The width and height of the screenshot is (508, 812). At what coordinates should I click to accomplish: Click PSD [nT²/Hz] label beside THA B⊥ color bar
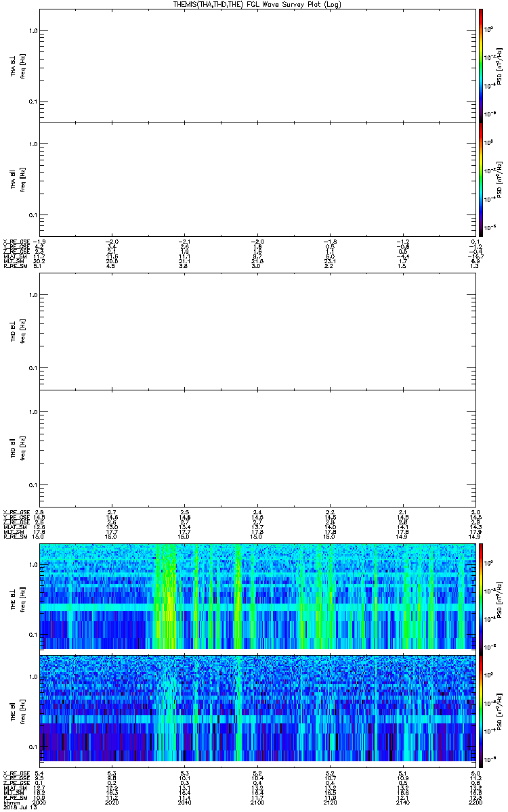tap(500, 66)
